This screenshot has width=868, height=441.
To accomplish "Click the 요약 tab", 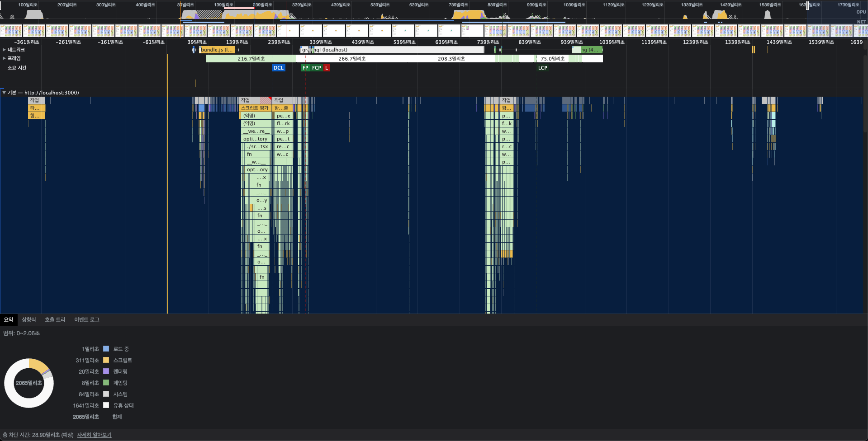I will [x=9, y=319].
